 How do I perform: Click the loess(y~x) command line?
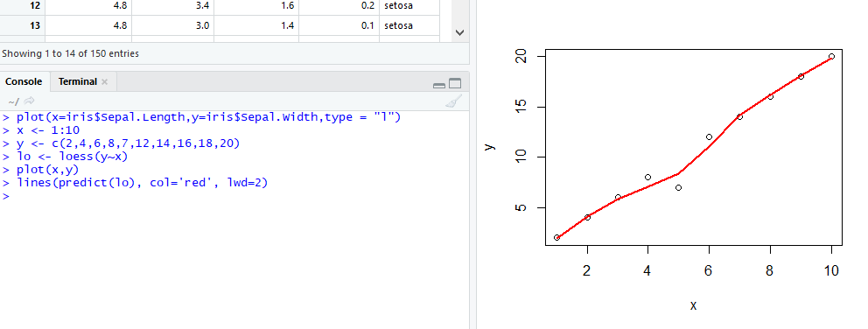tap(72, 157)
